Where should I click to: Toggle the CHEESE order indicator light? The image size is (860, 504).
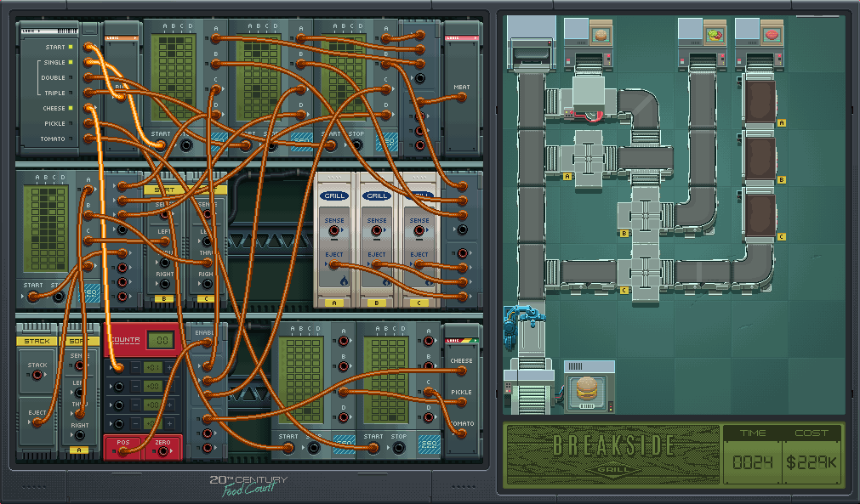71,108
